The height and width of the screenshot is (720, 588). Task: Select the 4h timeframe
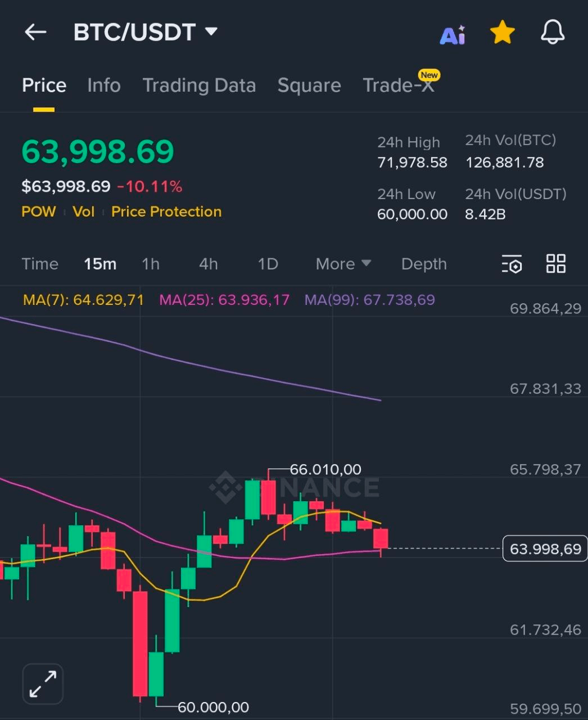point(209,264)
